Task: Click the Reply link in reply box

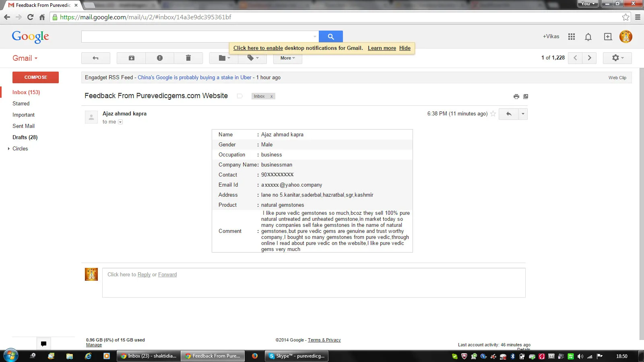Action: point(144,274)
